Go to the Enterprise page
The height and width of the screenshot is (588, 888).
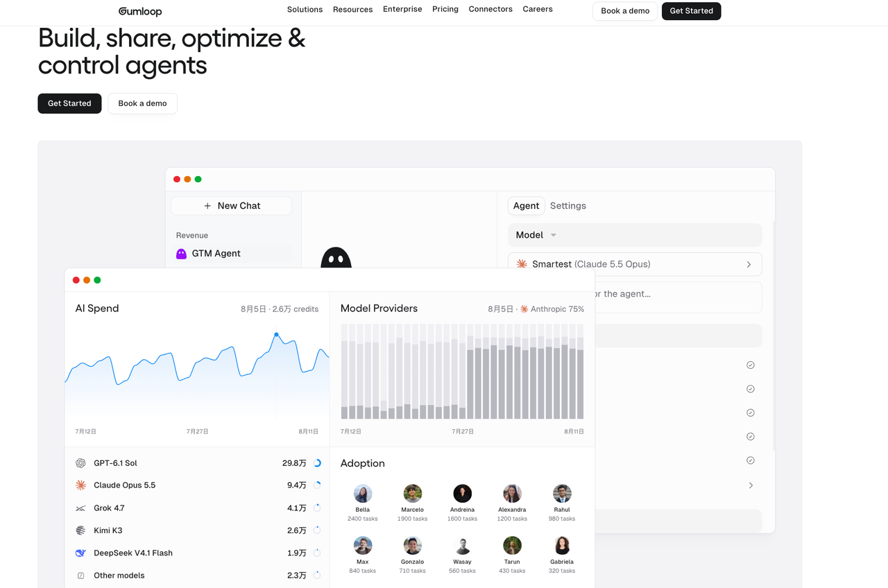(402, 10)
